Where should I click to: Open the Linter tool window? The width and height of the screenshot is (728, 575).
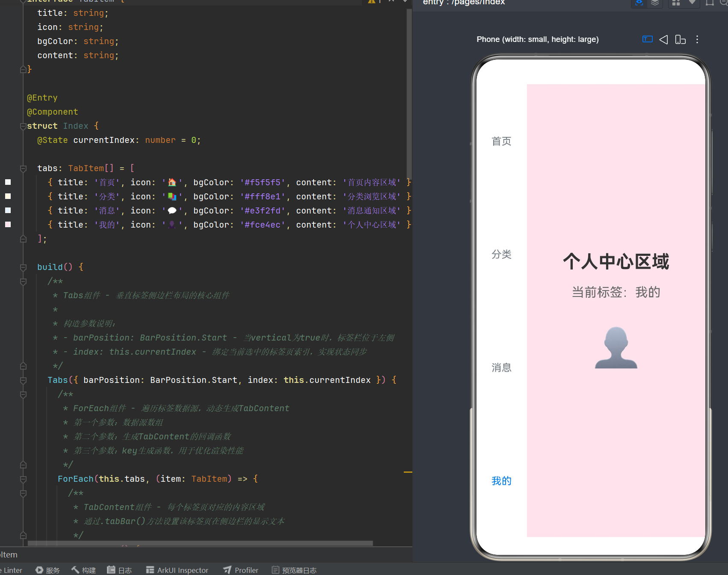(12, 570)
